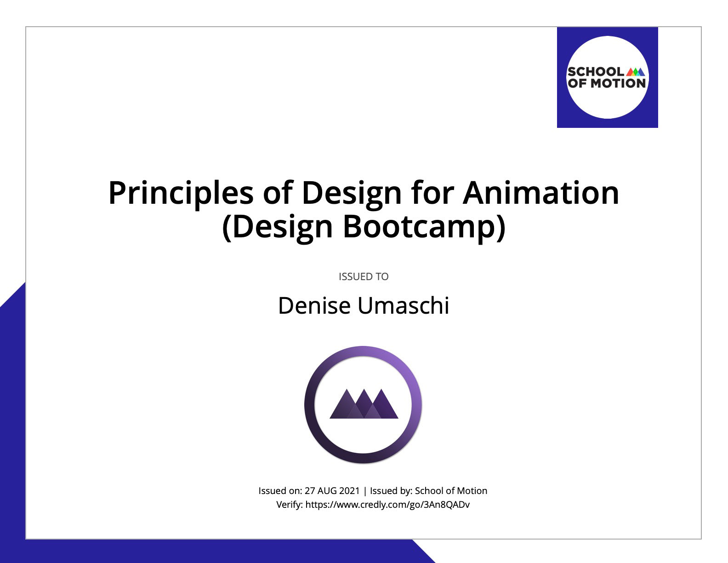Click the 'Issued by: School of Motion' text
Viewport: 728px width, 563px height.
tap(428, 491)
